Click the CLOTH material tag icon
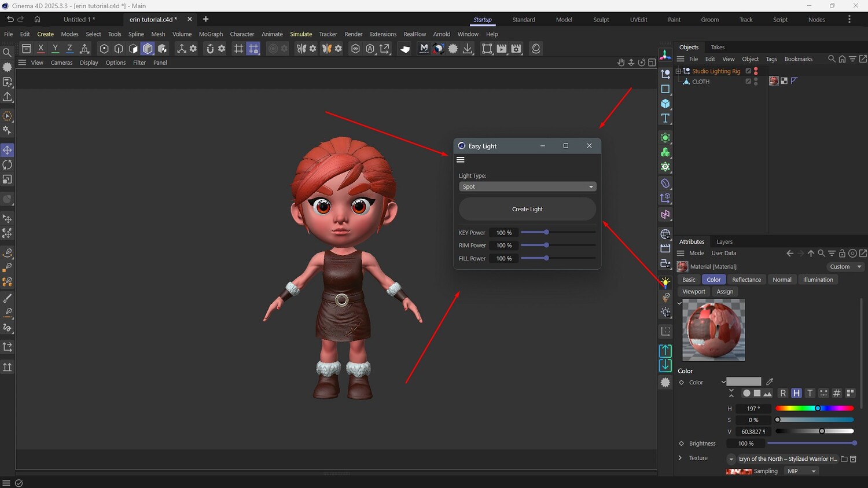This screenshot has width=868, height=488. (x=774, y=81)
